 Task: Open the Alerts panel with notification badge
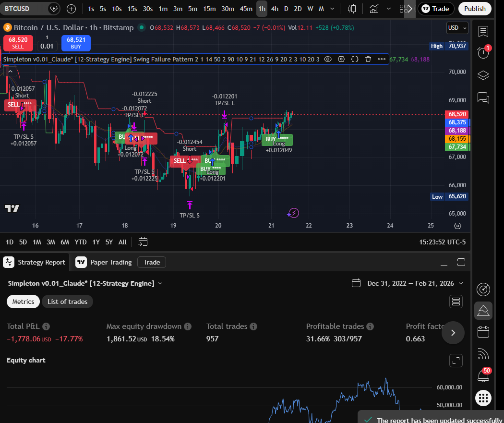click(483, 53)
